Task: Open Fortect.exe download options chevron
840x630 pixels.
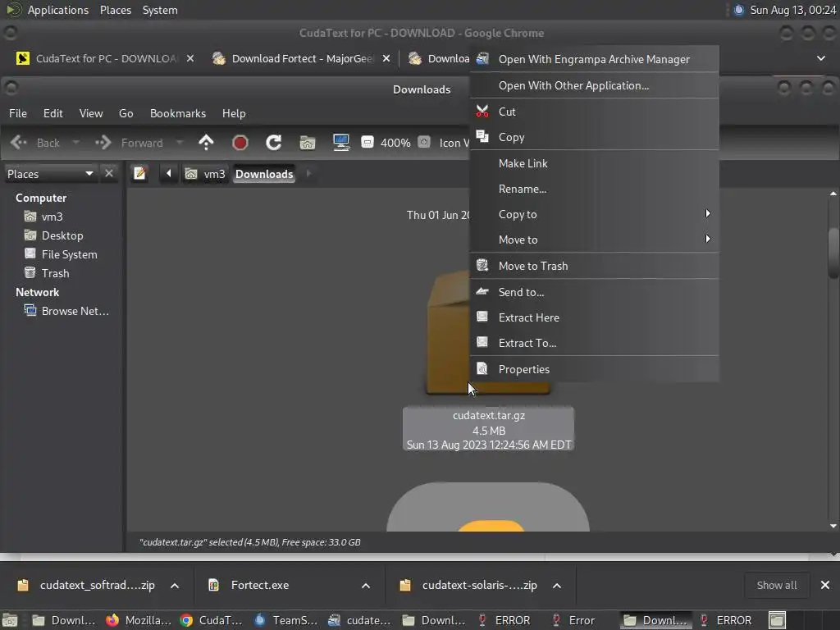Action: click(x=366, y=586)
